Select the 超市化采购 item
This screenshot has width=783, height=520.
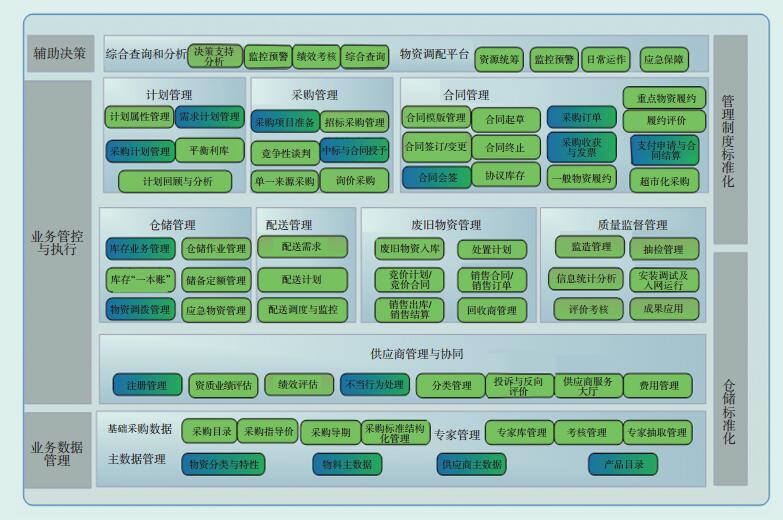[665, 181]
